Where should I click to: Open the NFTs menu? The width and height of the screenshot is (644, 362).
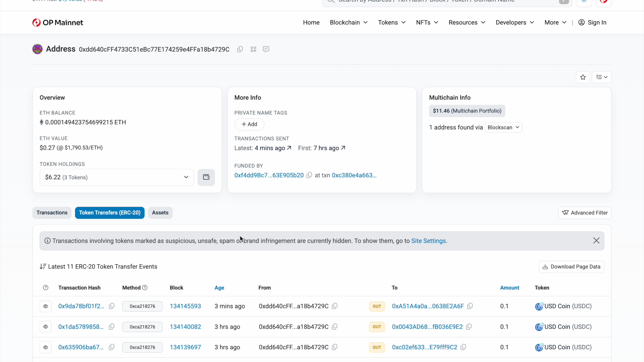click(x=427, y=22)
